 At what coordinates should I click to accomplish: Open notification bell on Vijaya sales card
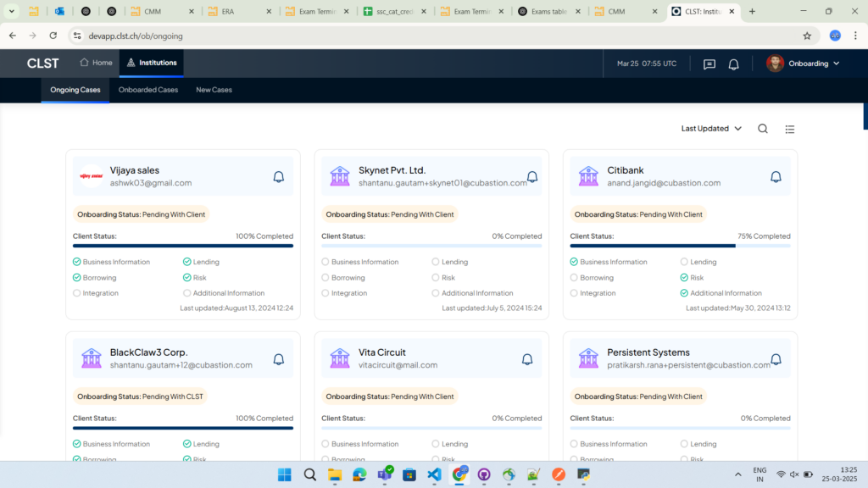pyautogui.click(x=278, y=176)
